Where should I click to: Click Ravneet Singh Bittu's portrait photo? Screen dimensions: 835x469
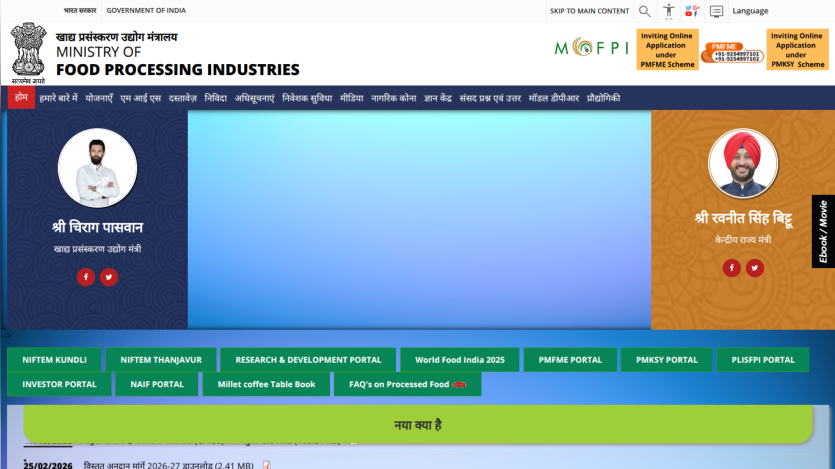[743, 163]
